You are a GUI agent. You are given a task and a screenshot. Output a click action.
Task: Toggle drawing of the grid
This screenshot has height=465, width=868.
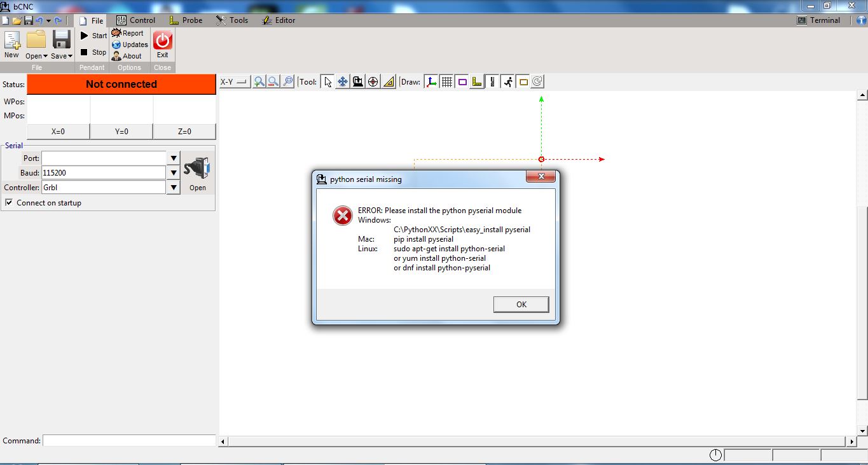click(x=446, y=82)
